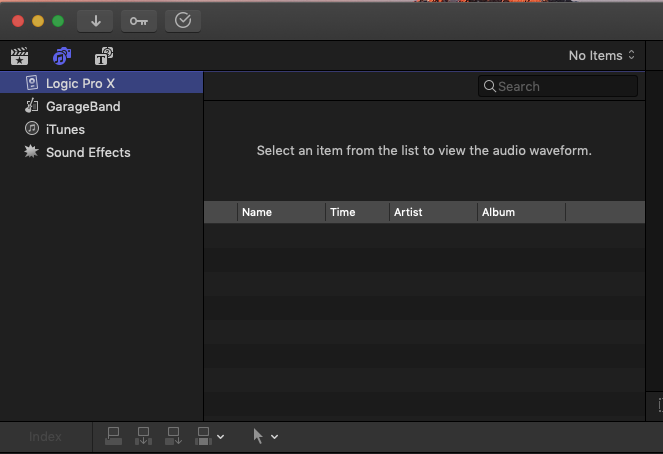Image resolution: width=663 pixels, height=454 pixels.
Task: Open the Keyword Editor key button
Action: tap(139, 20)
